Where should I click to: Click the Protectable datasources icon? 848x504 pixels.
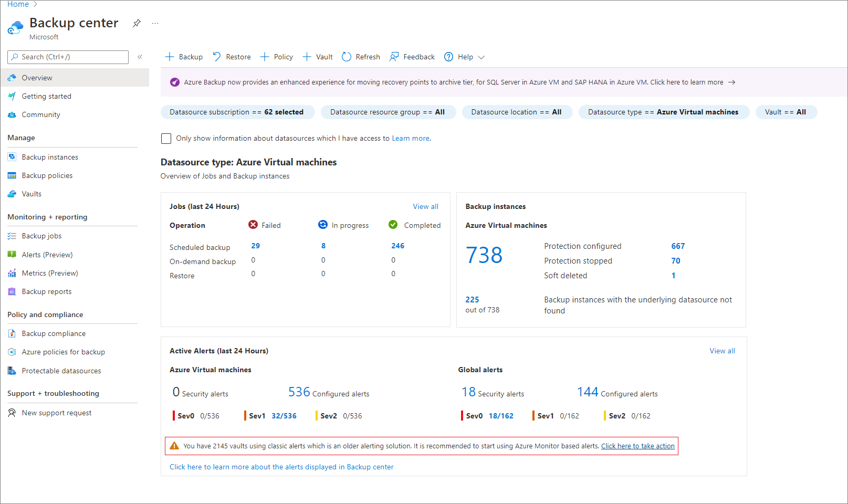click(12, 371)
